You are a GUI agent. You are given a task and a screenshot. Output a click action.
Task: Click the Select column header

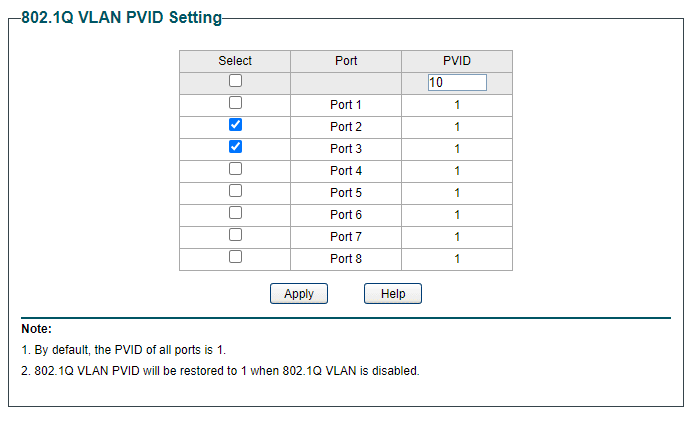235,61
